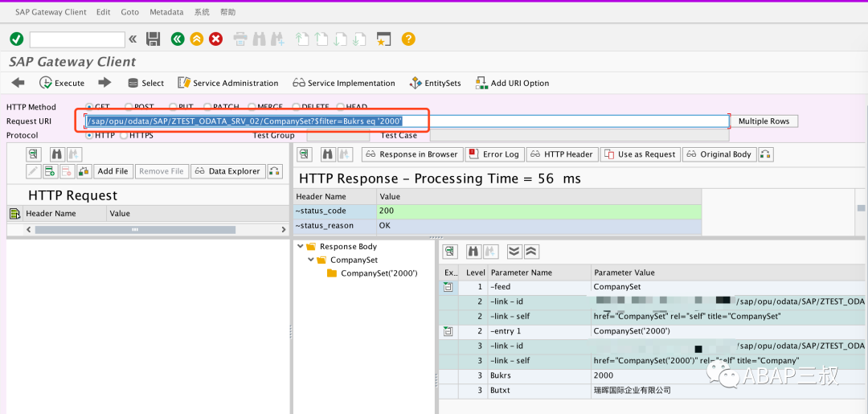The image size is (868, 414).
Task: Select the PATCH method radio button
Action: tap(207, 106)
